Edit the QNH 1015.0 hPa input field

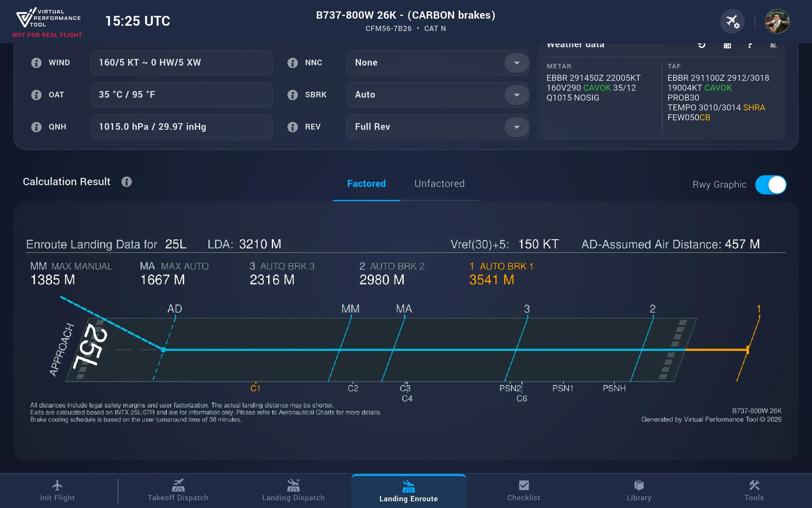coord(181,127)
